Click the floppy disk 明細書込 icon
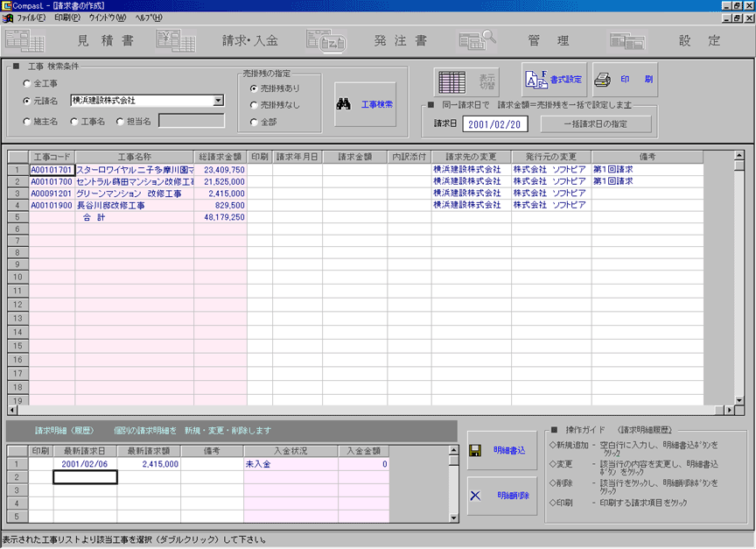This screenshot has width=756, height=549. pos(475,451)
